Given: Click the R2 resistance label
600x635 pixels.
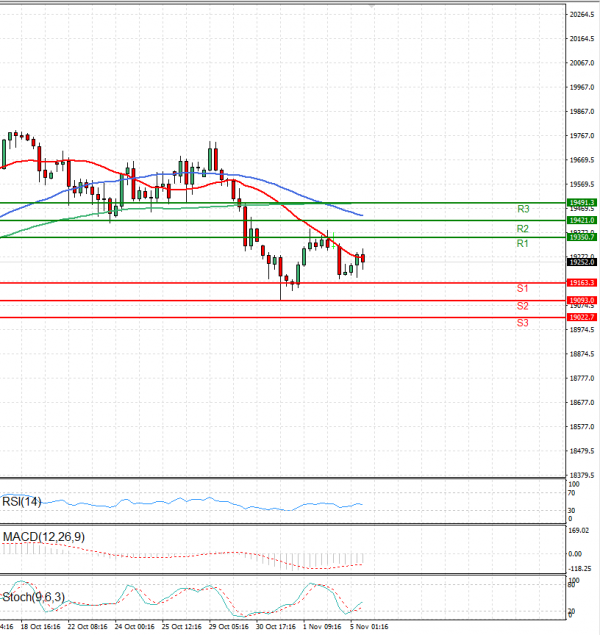Looking at the screenshot, I should 523,229.
